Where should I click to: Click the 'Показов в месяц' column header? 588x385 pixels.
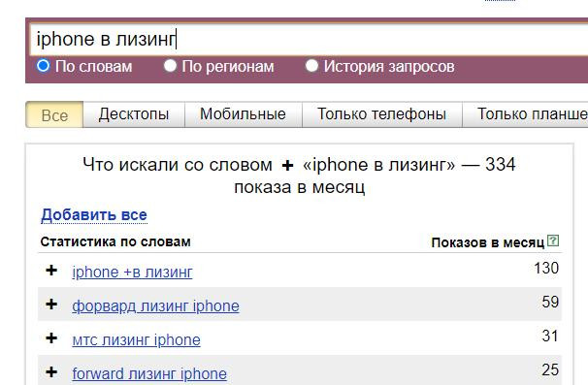pyautogui.click(x=487, y=242)
